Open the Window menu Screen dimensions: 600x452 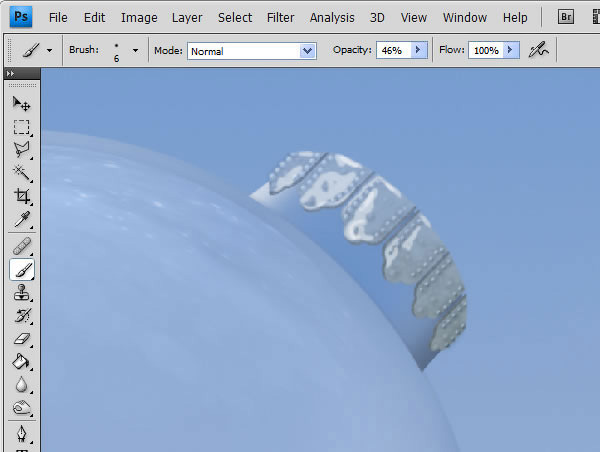pyautogui.click(x=465, y=18)
